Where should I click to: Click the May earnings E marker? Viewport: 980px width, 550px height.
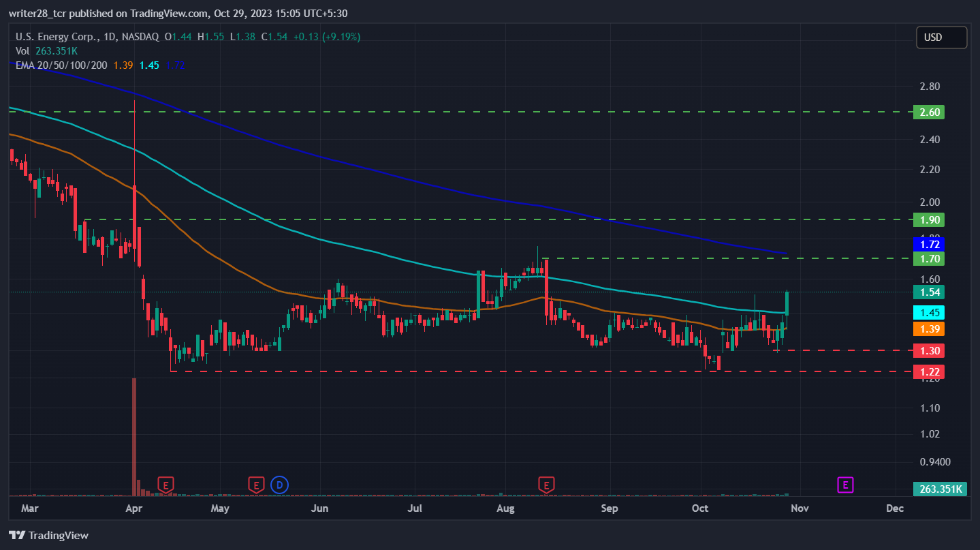(x=256, y=485)
